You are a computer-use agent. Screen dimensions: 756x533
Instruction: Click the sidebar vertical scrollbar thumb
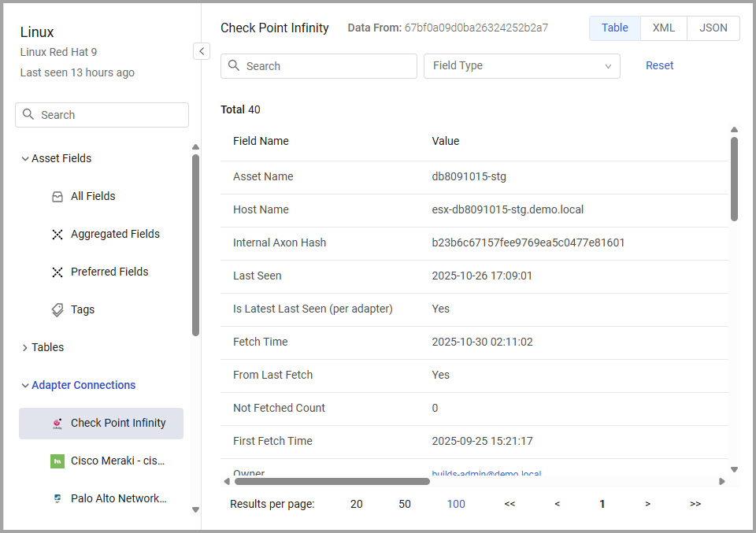195,246
